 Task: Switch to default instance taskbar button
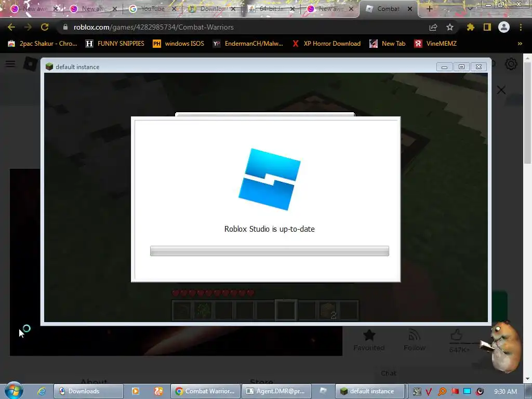370,391
